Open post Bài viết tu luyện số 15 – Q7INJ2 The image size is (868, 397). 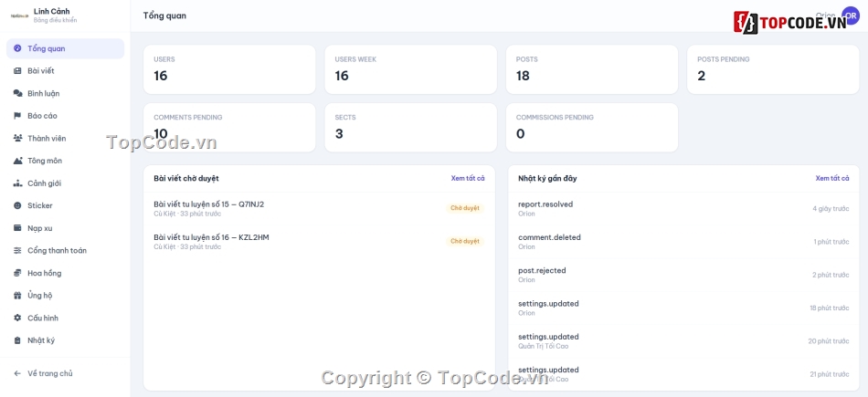tap(208, 204)
